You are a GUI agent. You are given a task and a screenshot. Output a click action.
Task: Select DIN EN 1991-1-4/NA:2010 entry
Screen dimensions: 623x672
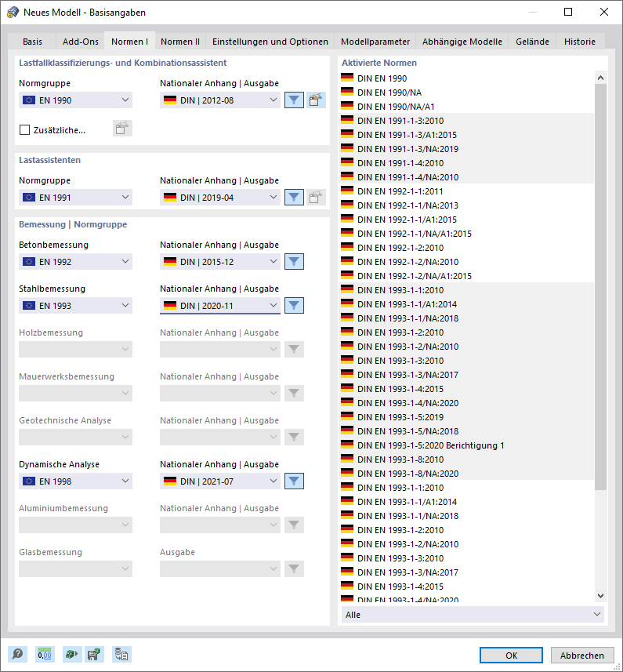tap(467, 177)
